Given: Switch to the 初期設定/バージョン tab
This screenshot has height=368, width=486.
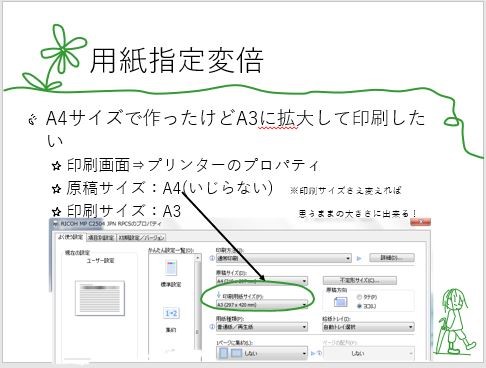Looking at the screenshot, I should pos(141,238).
